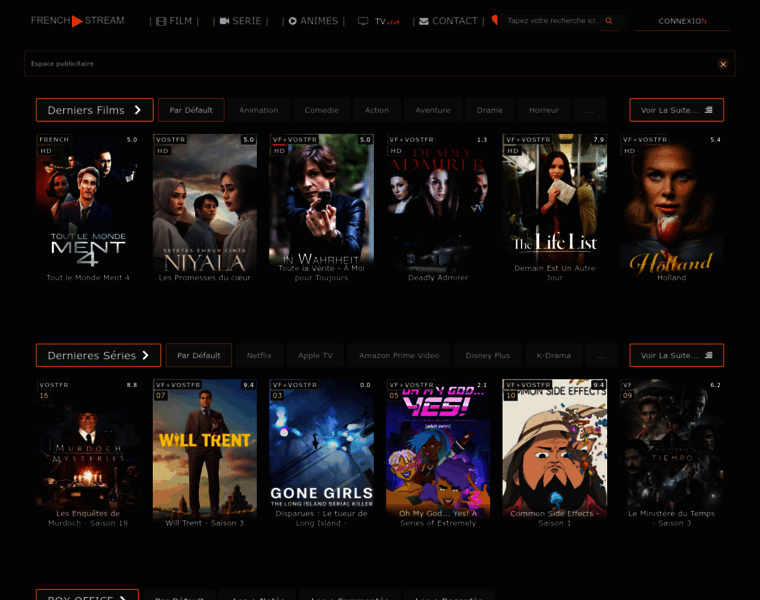The height and width of the screenshot is (600, 760).
Task: Click Voir La Suite for films
Action: coord(677,110)
